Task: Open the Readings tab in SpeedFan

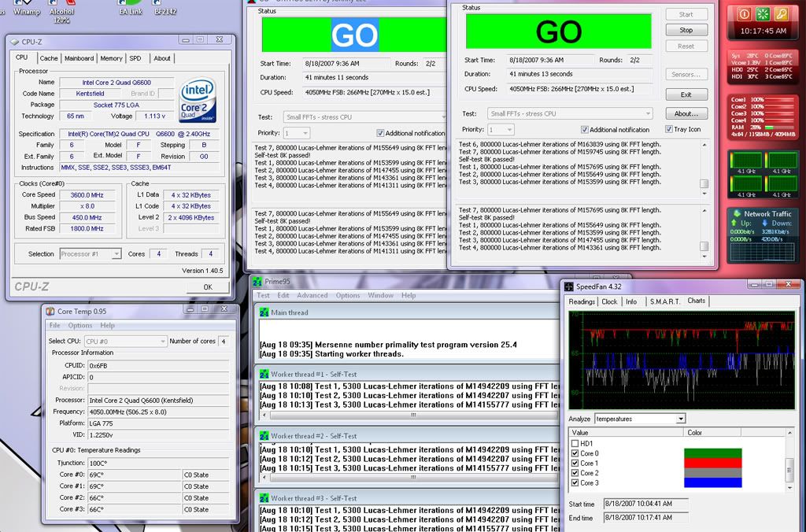Action: [x=582, y=301]
